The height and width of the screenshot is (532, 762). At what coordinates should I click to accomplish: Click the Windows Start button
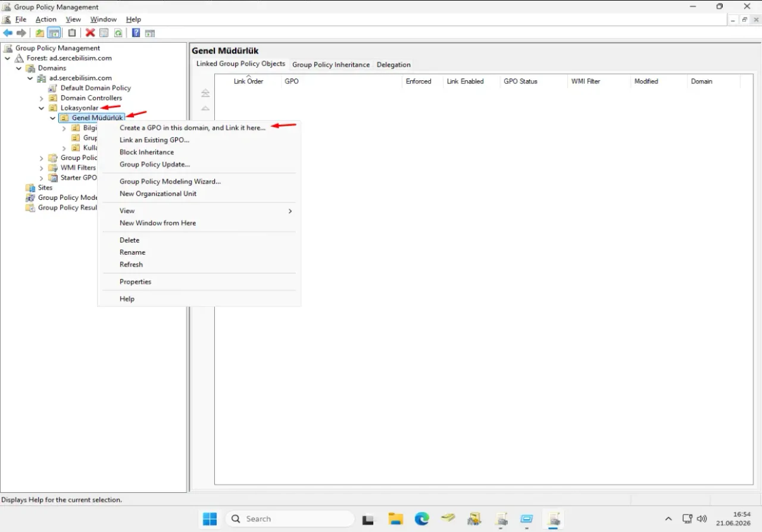(210, 519)
